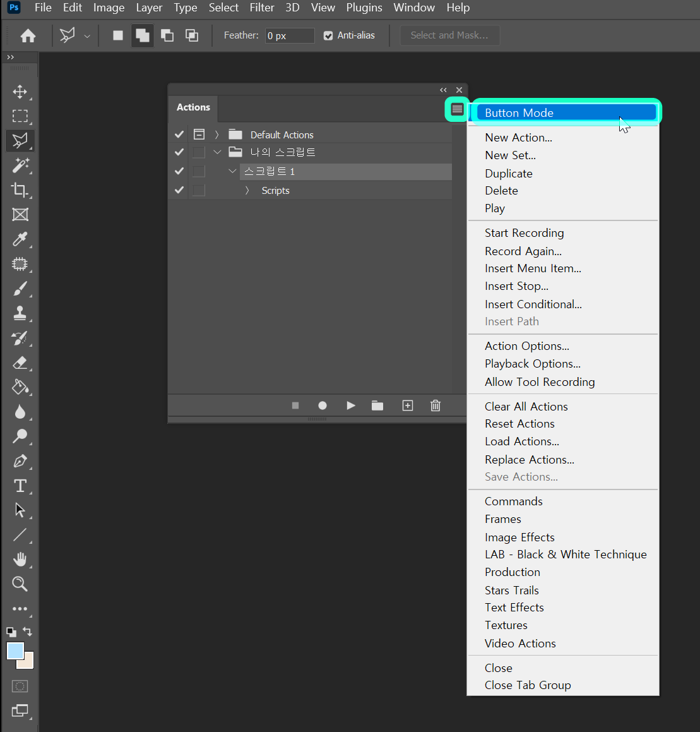Select the Eraser tool

(x=20, y=363)
